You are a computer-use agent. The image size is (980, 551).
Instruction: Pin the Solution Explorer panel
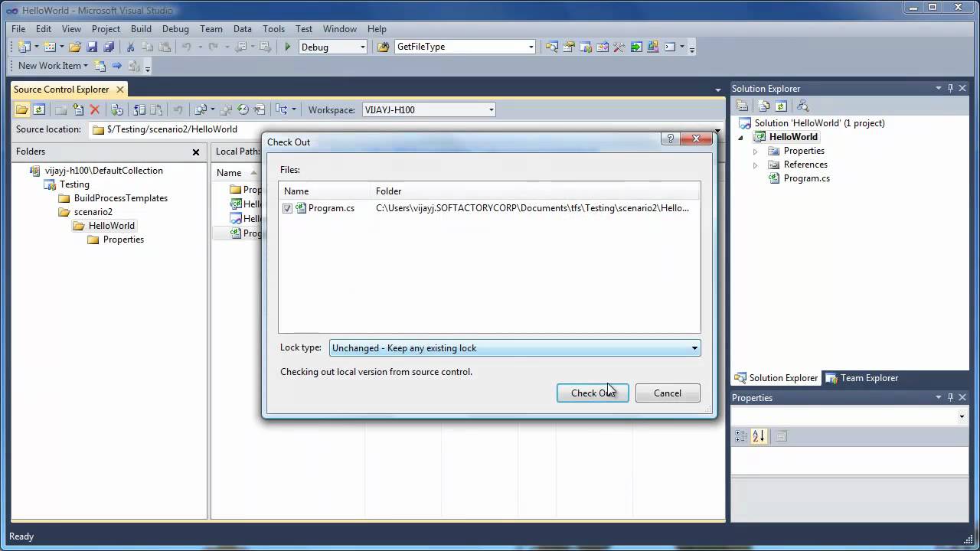coord(950,88)
